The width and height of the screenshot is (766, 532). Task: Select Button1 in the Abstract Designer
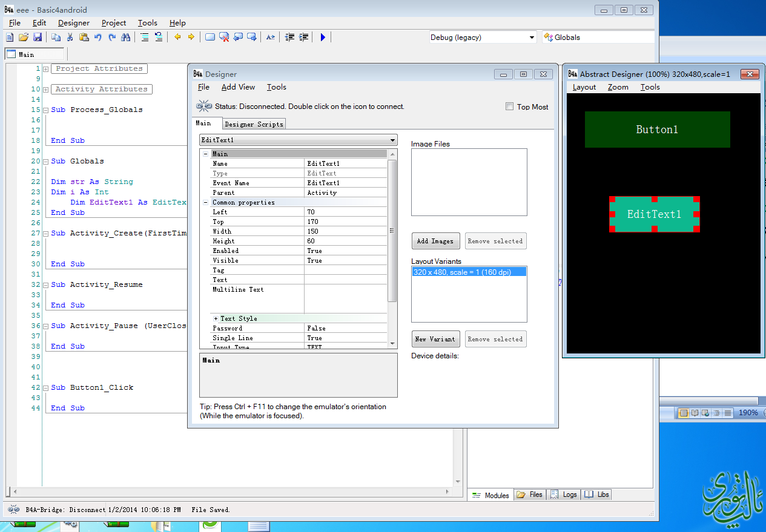(x=657, y=130)
